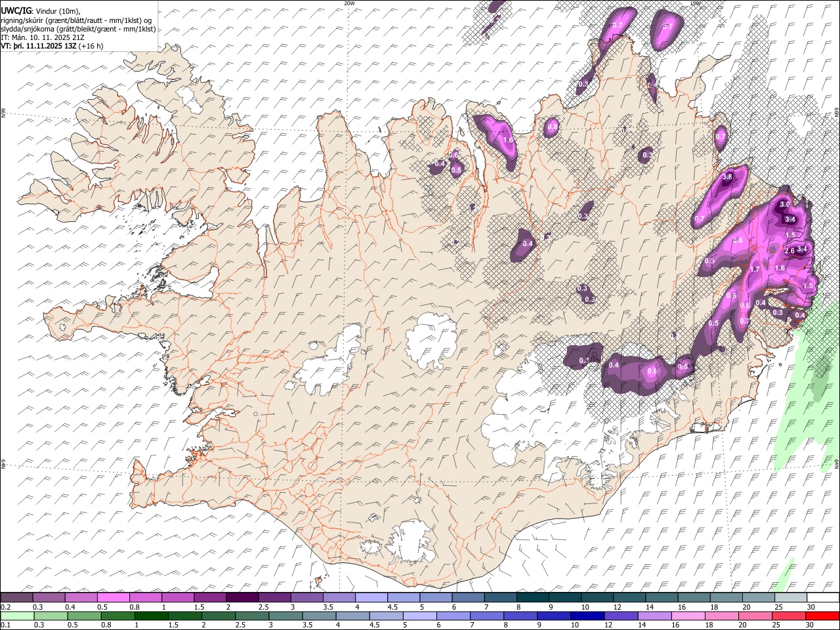Pick the 8 dark teal upper-scale swatch
This screenshot has height=630, width=840.
[532, 598]
